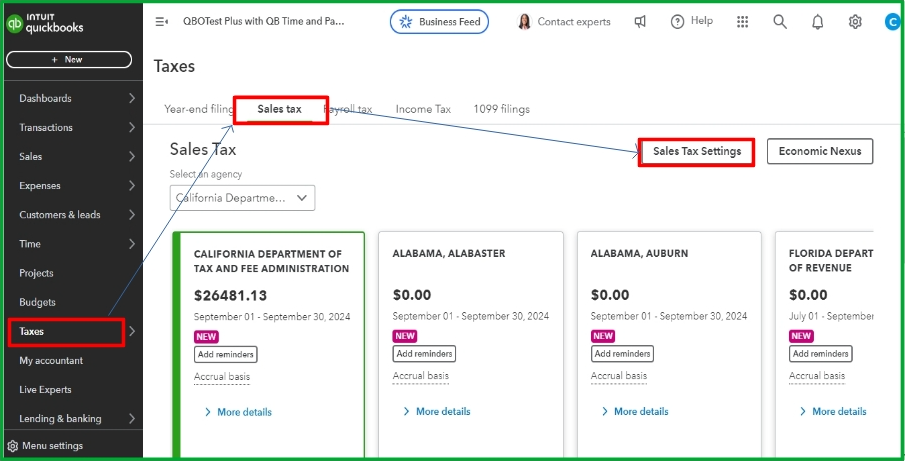Screen dimensions: 905x461
Task: Switch to the Sales tax tab
Action: [279, 109]
